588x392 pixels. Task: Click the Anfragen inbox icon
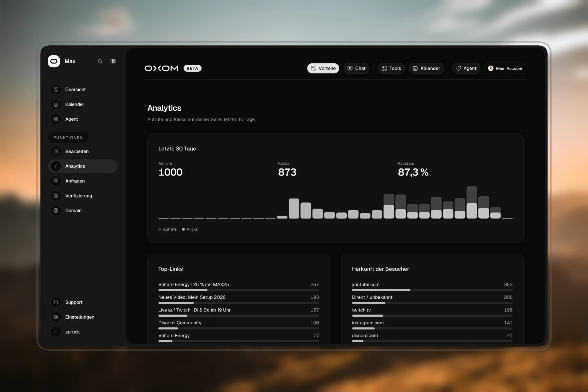(x=56, y=181)
